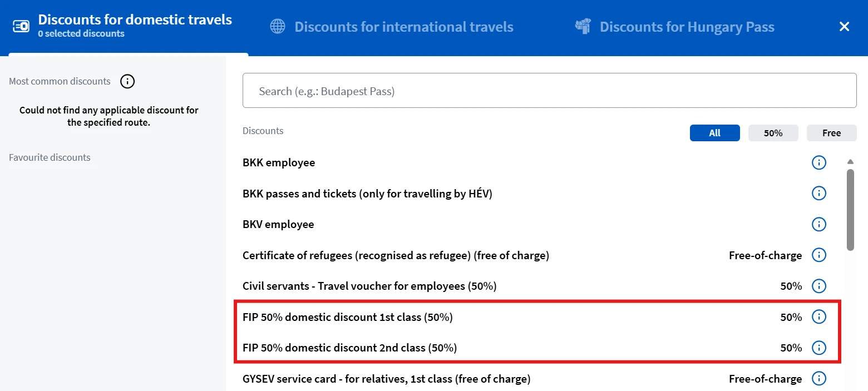Open info for BKK employee discount
Viewport: 868px width, 391px height.
818,163
